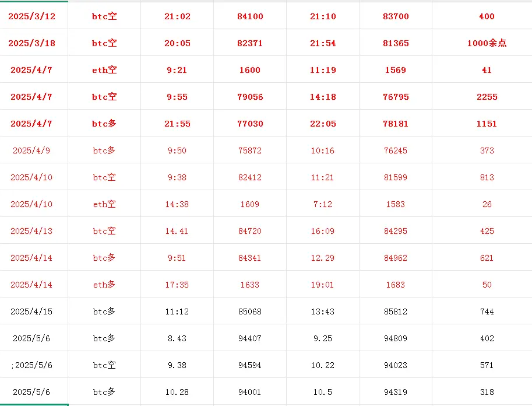This screenshot has height=406, width=532.
Task: Click the ;2025/5/6 date cell
Action: click(x=34, y=365)
